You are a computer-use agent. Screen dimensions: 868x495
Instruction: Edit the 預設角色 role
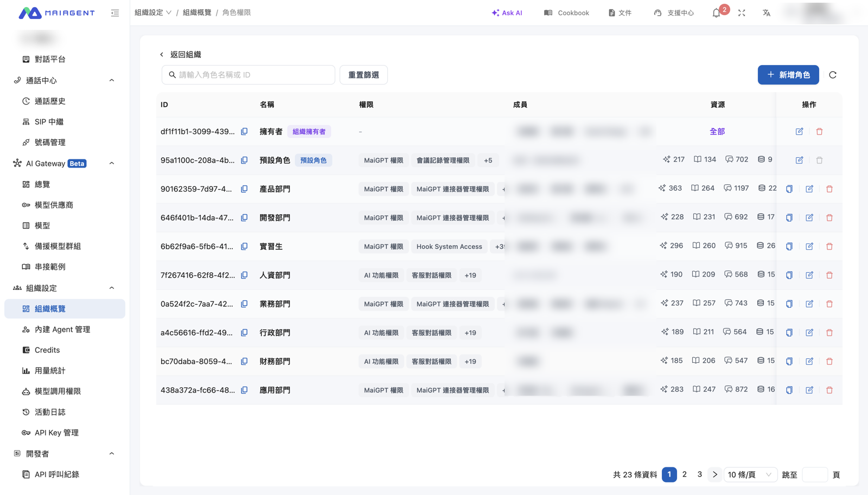pyautogui.click(x=799, y=160)
